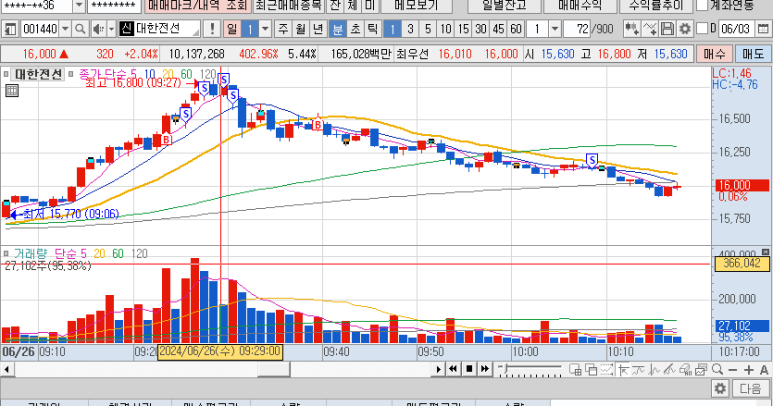
Task: Click the 일별잔고 button
Action: pos(503,5)
